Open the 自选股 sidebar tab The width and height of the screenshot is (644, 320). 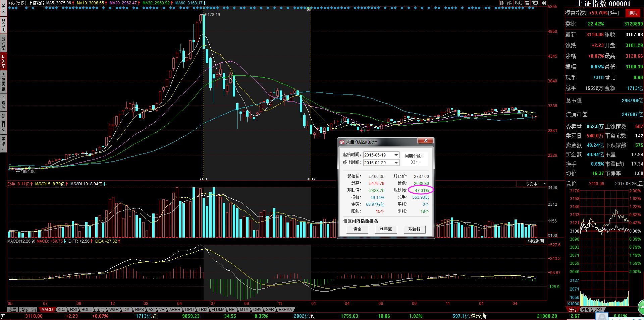(x=3, y=103)
